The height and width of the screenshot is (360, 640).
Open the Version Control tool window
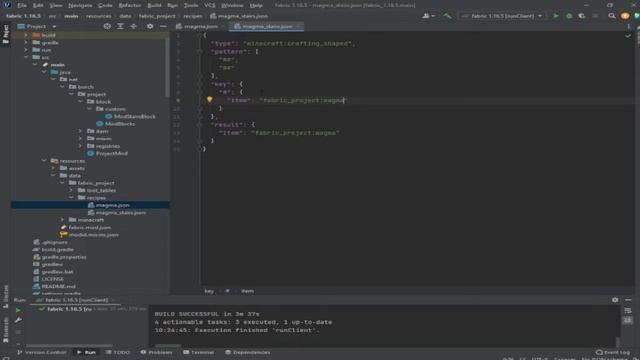pyautogui.click(x=41, y=352)
